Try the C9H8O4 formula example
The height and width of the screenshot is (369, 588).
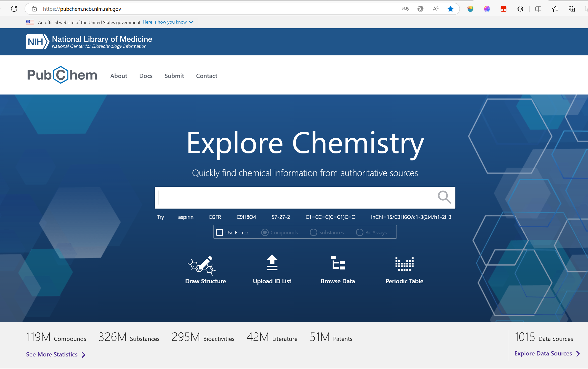(246, 217)
